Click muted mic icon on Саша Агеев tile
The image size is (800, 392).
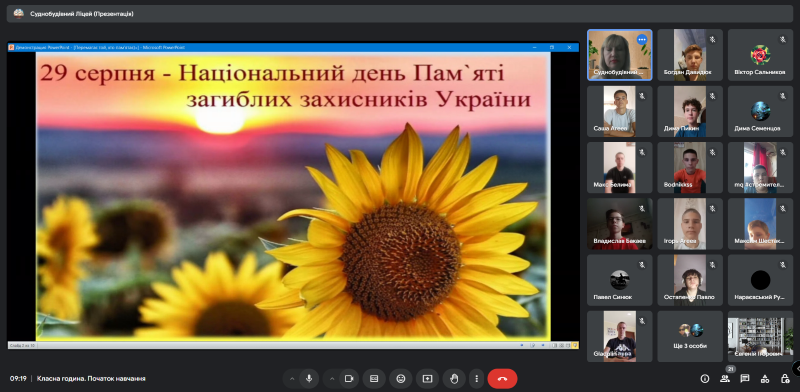[x=642, y=95]
